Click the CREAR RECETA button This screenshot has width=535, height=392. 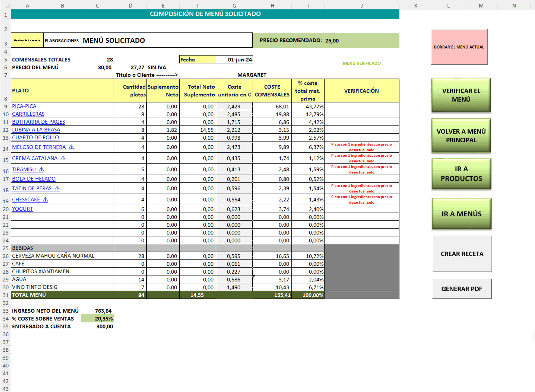[x=462, y=254]
